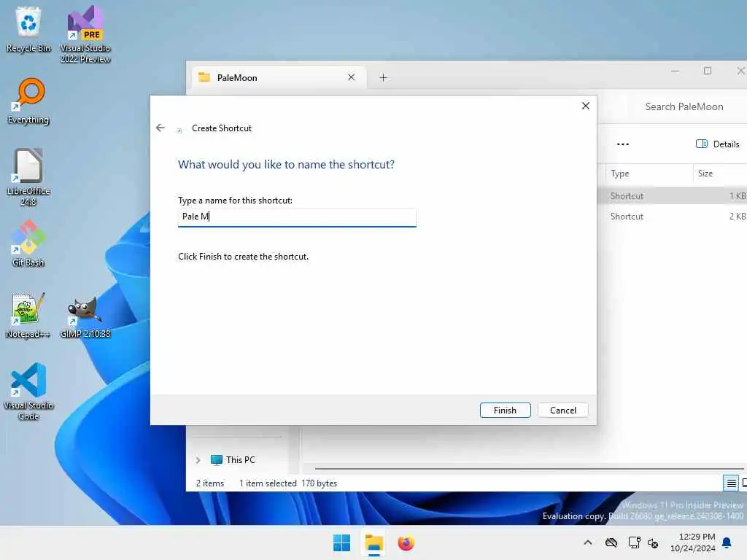Close the PaleMoon Explorer tab
747x560 pixels.
pyautogui.click(x=351, y=77)
